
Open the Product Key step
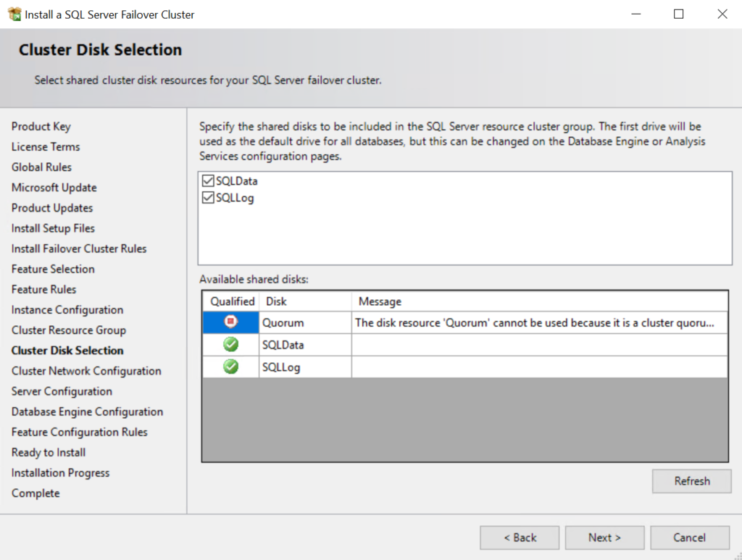(41, 126)
